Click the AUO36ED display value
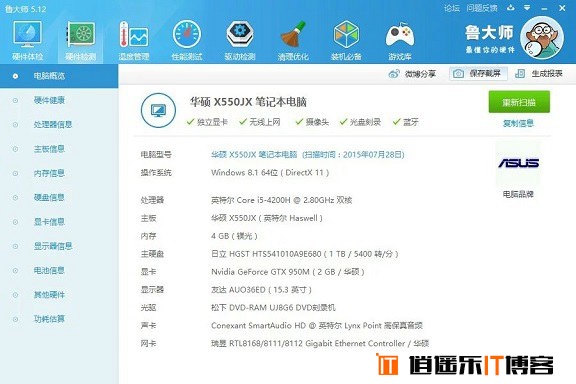 tap(261, 290)
